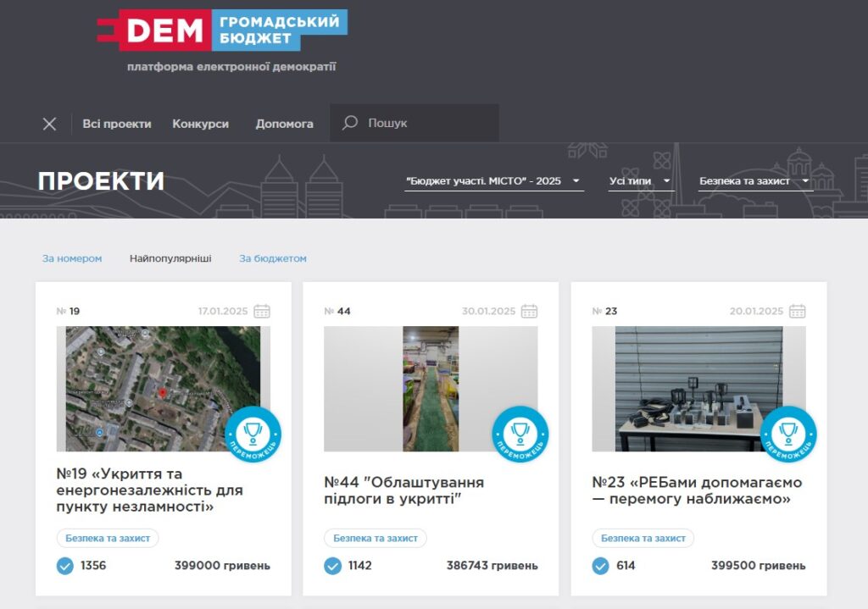Click into the Пошук search field

click(428, 124)
